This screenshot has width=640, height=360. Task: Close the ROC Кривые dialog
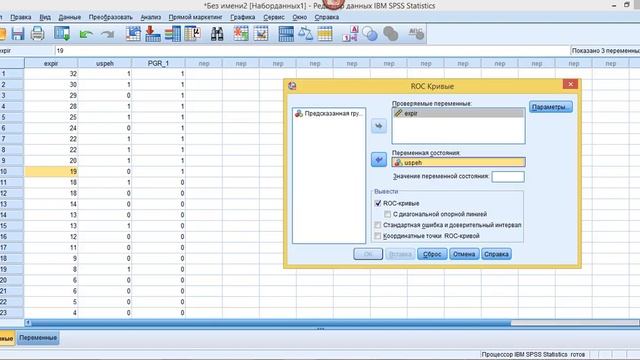570,84
